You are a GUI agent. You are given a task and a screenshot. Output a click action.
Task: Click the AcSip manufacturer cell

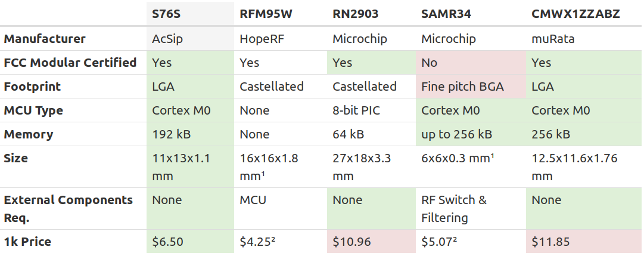coord(190,39)
